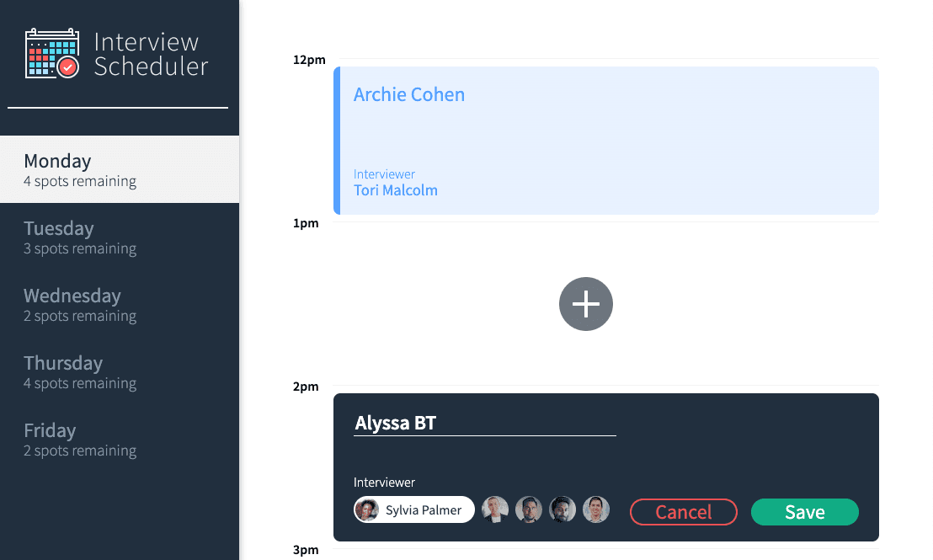Click the 12pm time label
933x560 pixels.
(x=309, y=60)
